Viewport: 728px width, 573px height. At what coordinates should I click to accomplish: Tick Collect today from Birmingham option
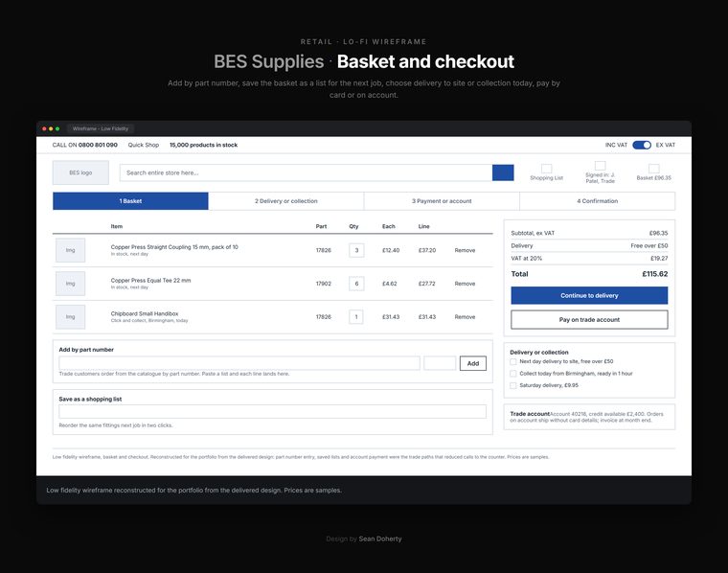[x=513, y=374]
